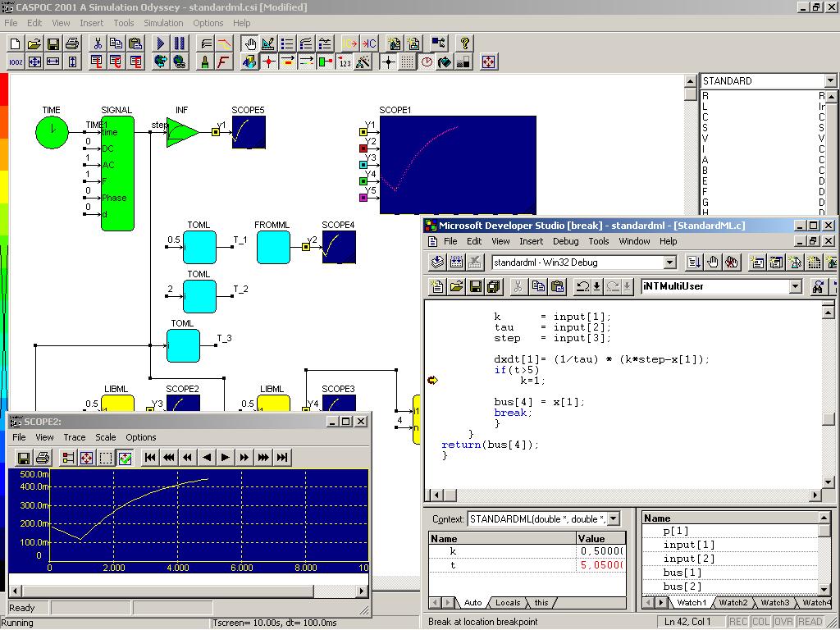Click the Copy icon in Developer Studio toolbar

(538, 287)
